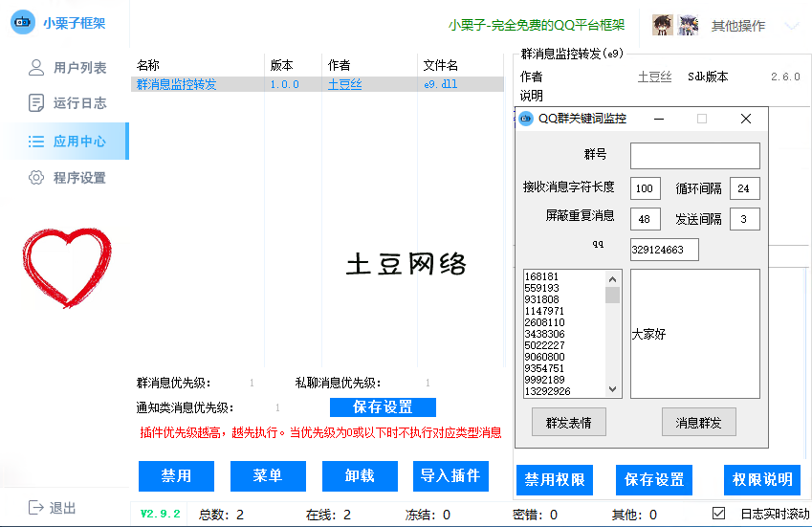Click the message box containing 大家好

[695, 334]
